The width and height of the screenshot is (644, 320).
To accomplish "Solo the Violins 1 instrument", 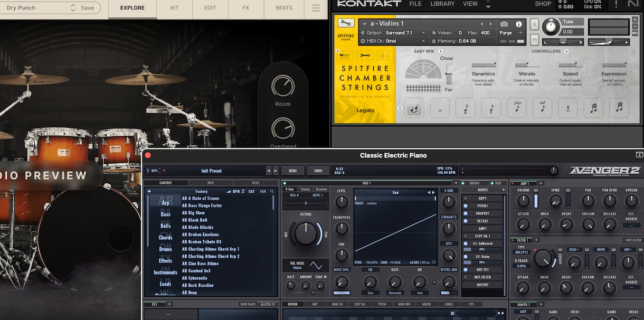I will click(534, 24).
